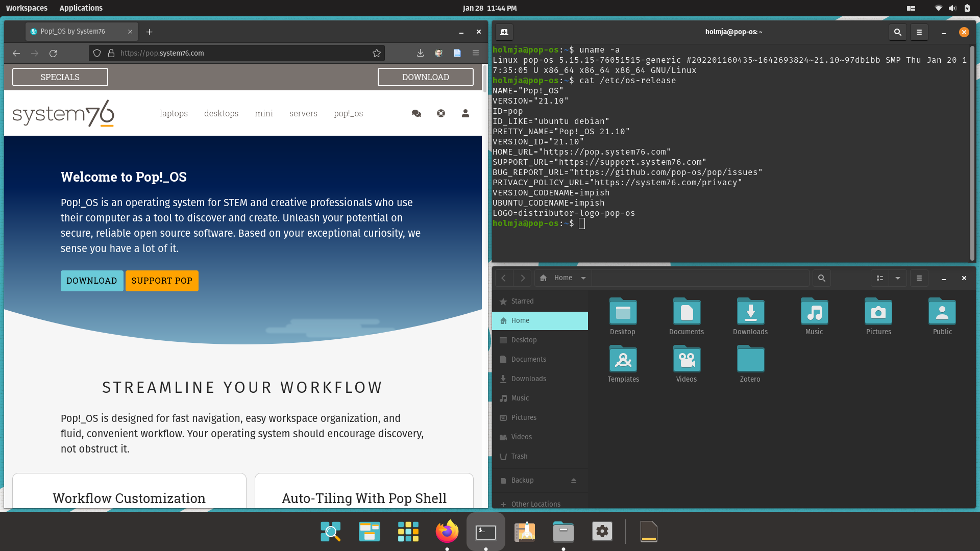Open the terminal hamburger menu

tap(919, 32)
